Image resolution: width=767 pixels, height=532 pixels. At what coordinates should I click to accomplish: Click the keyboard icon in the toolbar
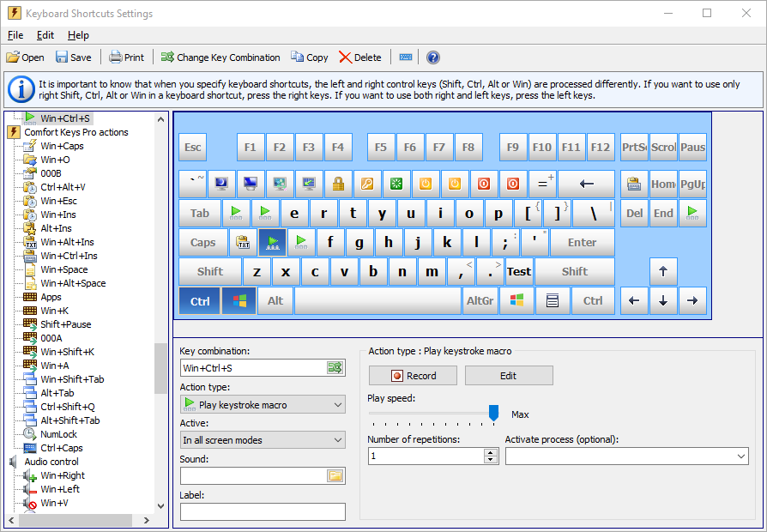click(x=406, y=57)
